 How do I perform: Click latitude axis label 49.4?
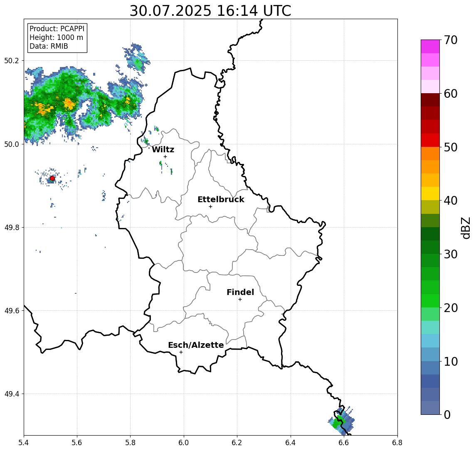point(12,394)
